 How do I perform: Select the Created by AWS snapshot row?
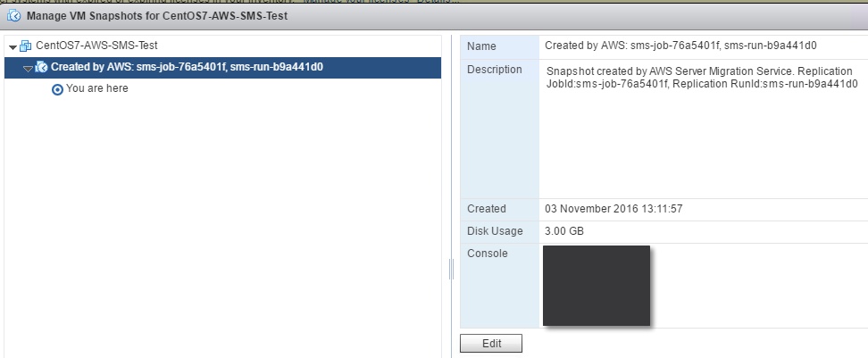tap(222, 68)
